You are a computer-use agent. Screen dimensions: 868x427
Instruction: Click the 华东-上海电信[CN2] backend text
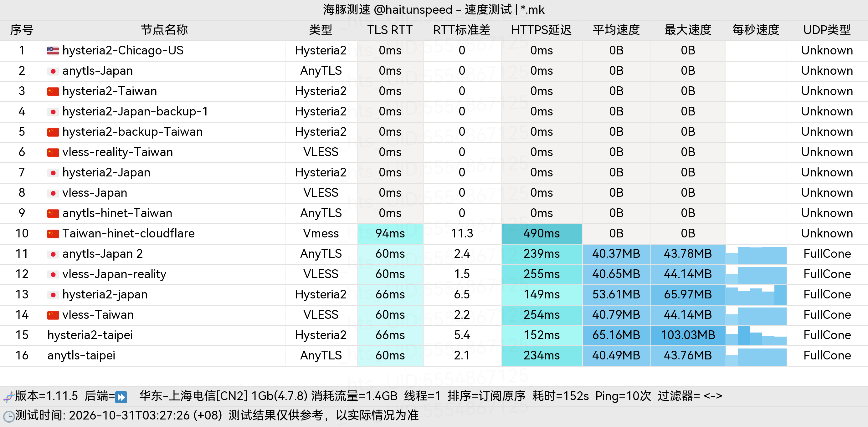coord(193,396)
